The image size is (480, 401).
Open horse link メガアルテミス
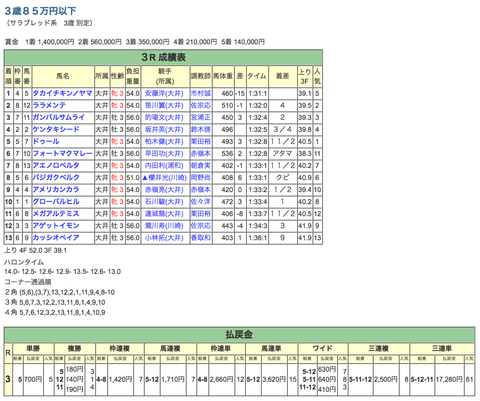tap(56, 214)
